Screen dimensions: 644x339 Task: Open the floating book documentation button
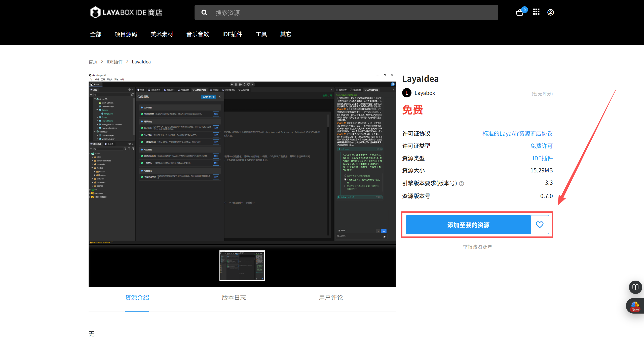[635, 287]
